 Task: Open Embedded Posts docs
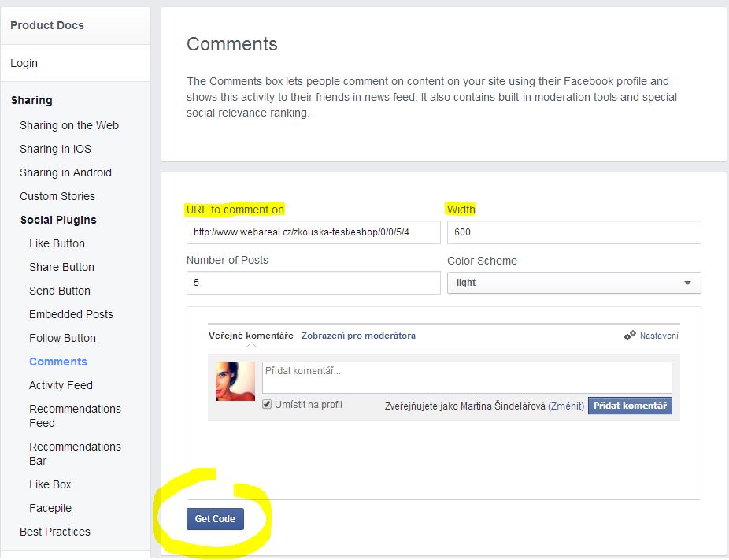point(71,314)
